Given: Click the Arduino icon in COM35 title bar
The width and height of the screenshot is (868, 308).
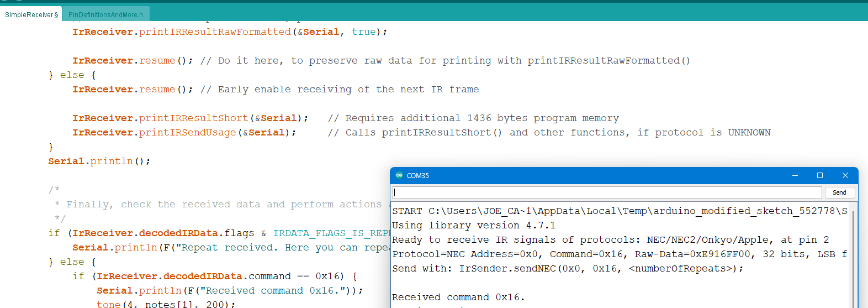Looking at the screenshot, I should (399, 175).
